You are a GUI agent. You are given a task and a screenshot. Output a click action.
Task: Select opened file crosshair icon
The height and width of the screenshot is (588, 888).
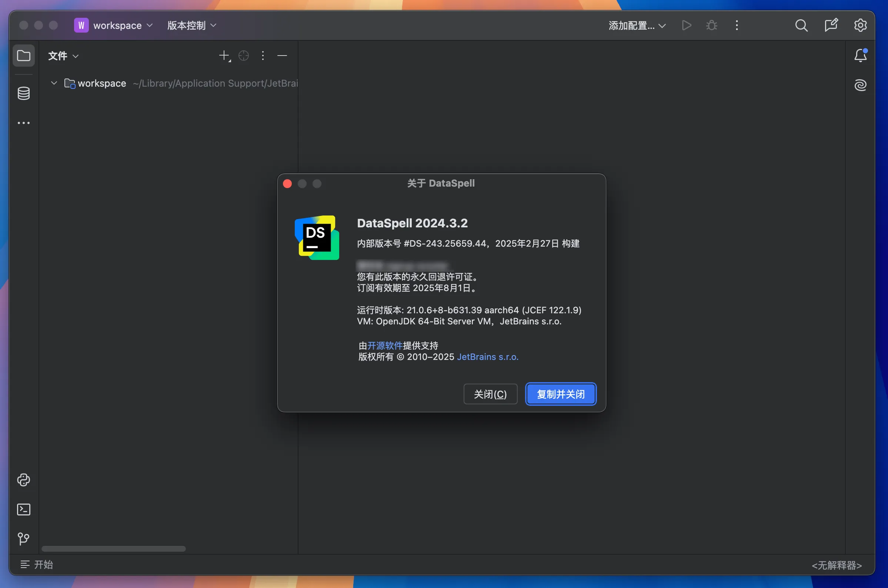[244, 56]
